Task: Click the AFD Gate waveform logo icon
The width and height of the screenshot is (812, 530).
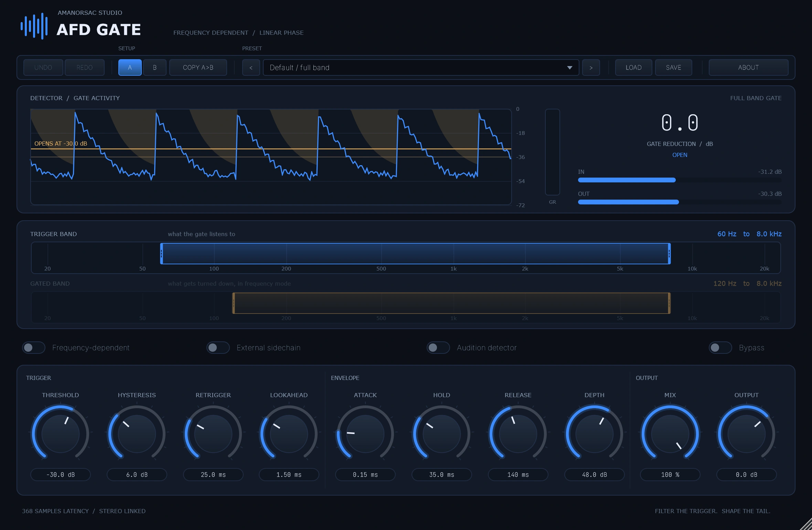Action: pyautogui.click(x=34, y=26)
